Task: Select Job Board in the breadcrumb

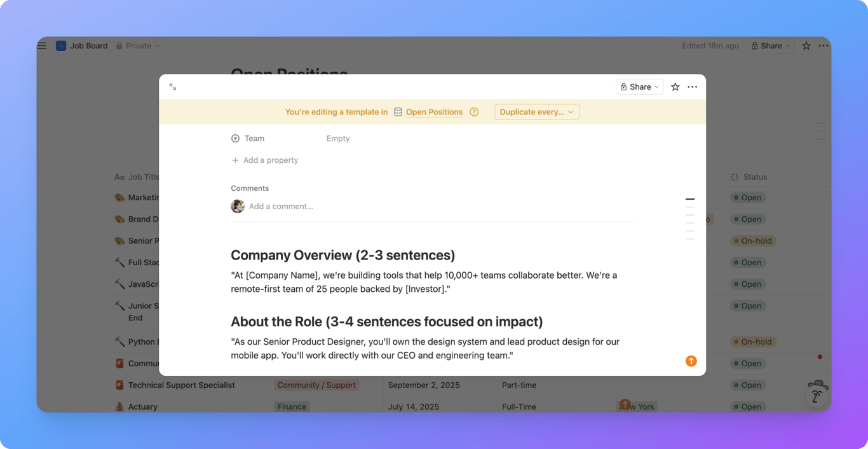Action: point(88,45)
